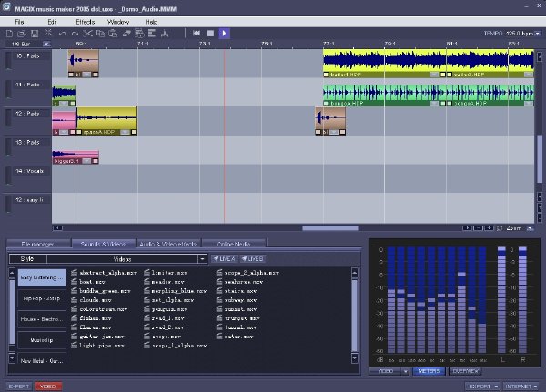Image resolution: width=546 pixels, height=392 pixels.
Task: Expand the Videos style combo box arrow
Action: coord(202,259)
